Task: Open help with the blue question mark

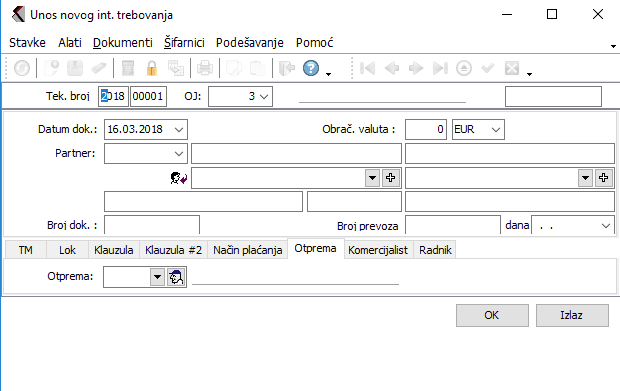Action: click(311, 68)
